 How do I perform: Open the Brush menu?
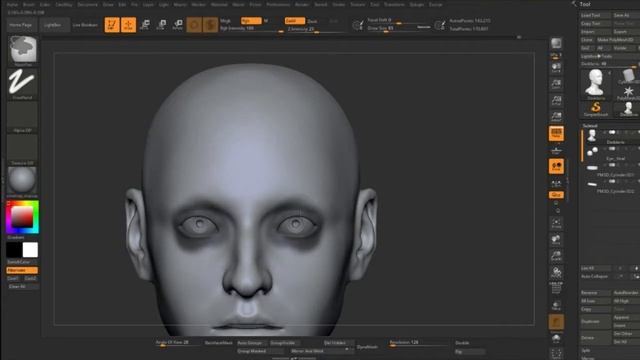[x=29, y=4]
